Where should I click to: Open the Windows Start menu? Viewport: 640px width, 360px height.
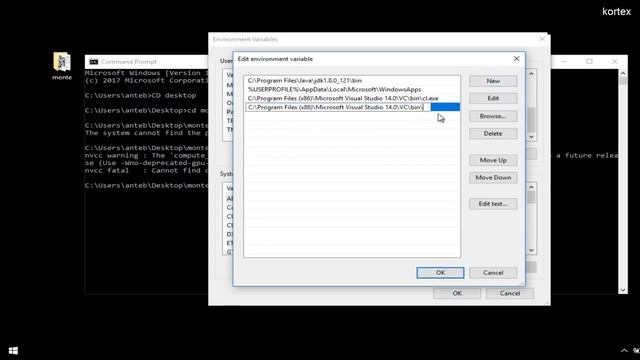click(x=13, y=351)
